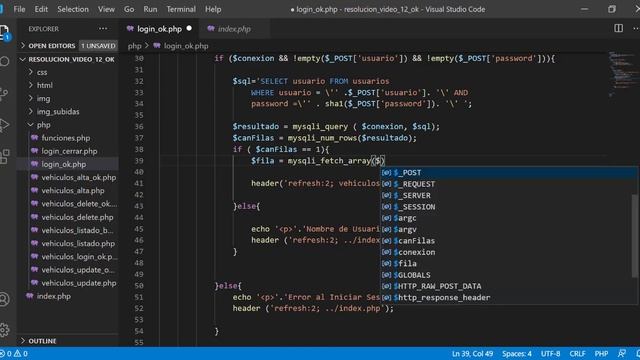Open vehiculos_alta.php in explorer
The image size is (640, 360).
(x=68, y=191)
